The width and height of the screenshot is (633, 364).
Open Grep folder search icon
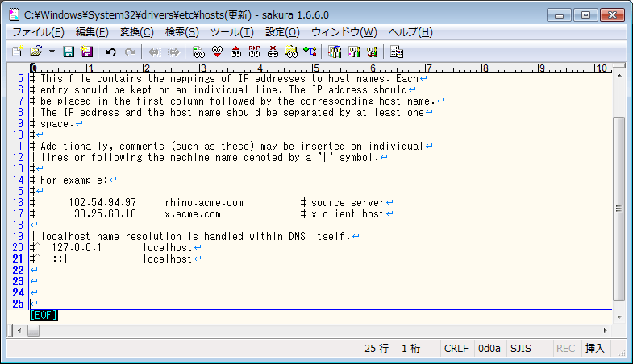pyautogui.click(x=291, y=52)
